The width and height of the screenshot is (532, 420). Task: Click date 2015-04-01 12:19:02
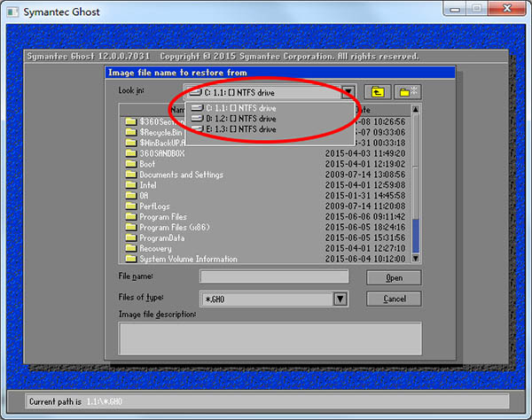365,164
